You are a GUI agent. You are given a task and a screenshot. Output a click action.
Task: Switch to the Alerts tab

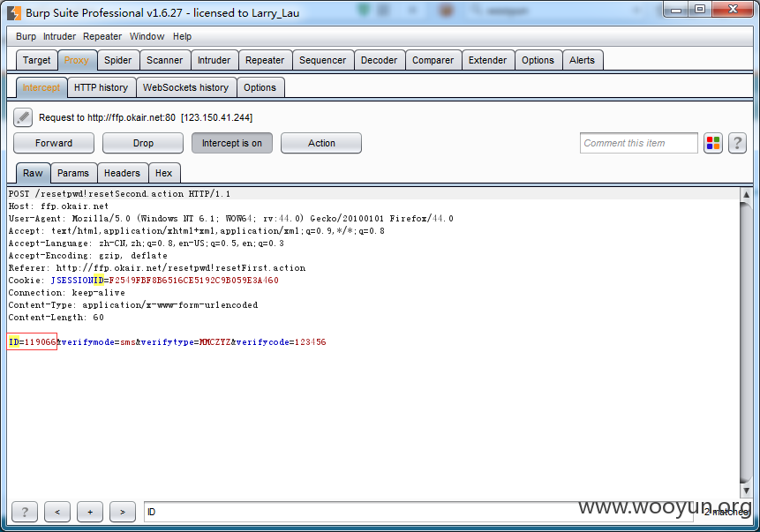point(582,60)
